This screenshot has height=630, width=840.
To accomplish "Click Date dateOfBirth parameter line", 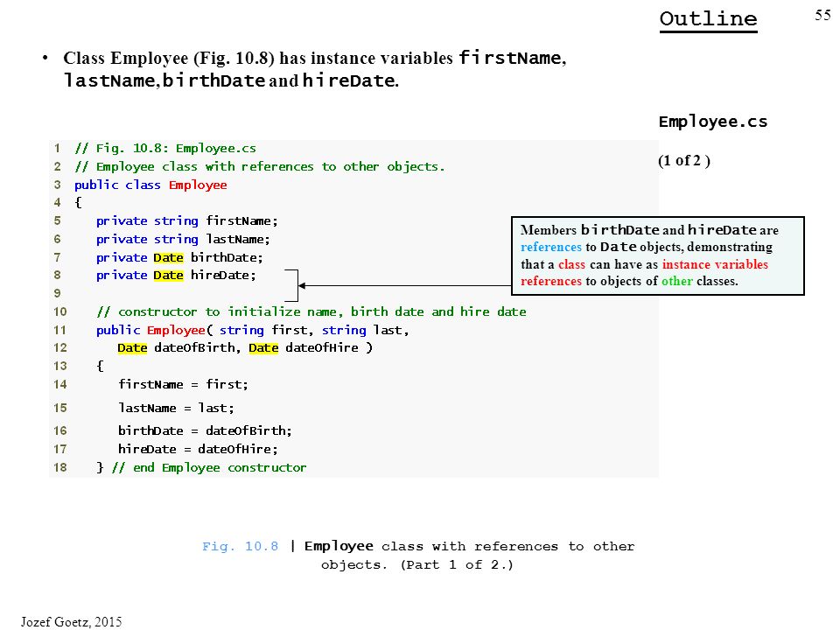I will [245, 347].
